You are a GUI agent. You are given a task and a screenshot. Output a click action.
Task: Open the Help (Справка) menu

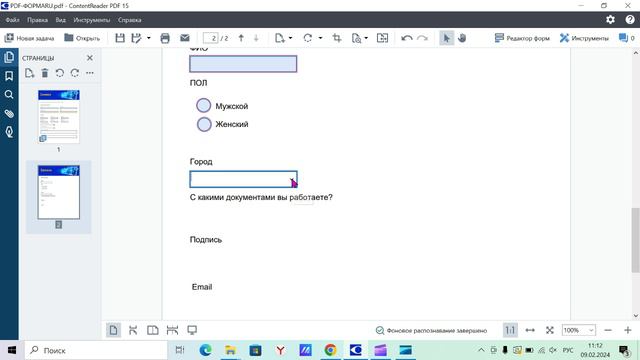click(x=129, y=20)
